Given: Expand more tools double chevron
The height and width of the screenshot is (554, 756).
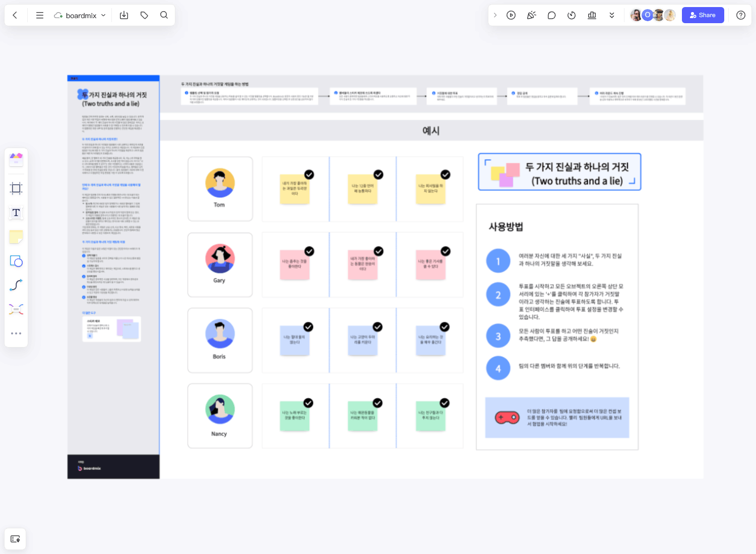Looking at the screenshot, I should (612, 15).
